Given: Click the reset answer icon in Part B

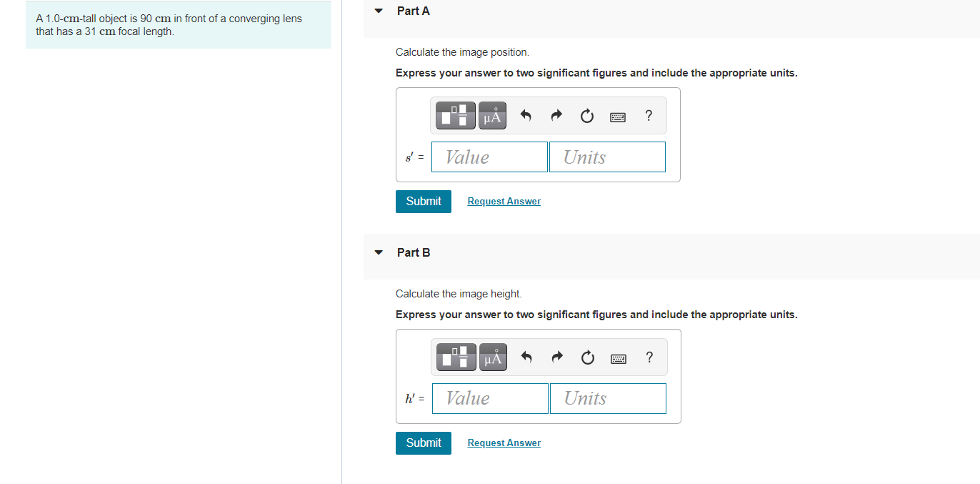Looking at the screenshot, I should (x=587, y=357).
